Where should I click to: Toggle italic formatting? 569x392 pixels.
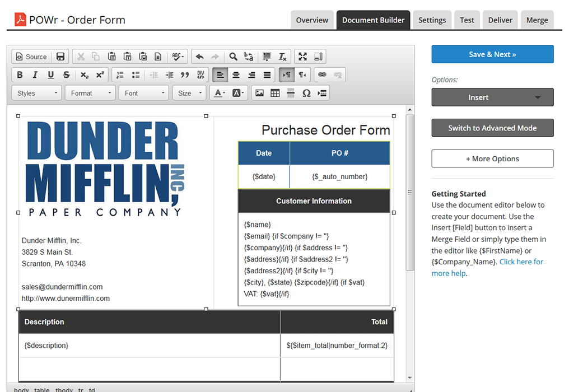pyautogui.click(x=35, y=75)
